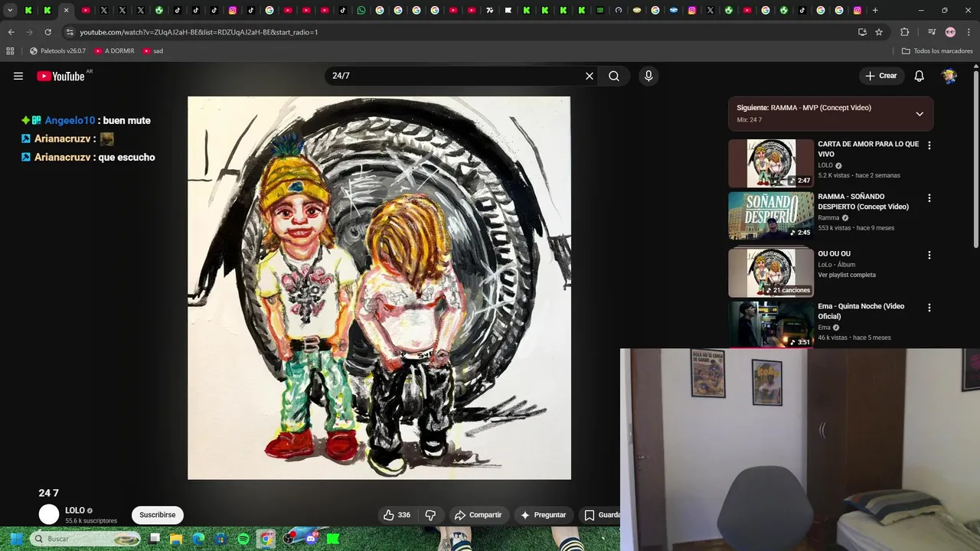Open options for CARTA DE AMOR video
980x551 pixels.
(929, 145)
